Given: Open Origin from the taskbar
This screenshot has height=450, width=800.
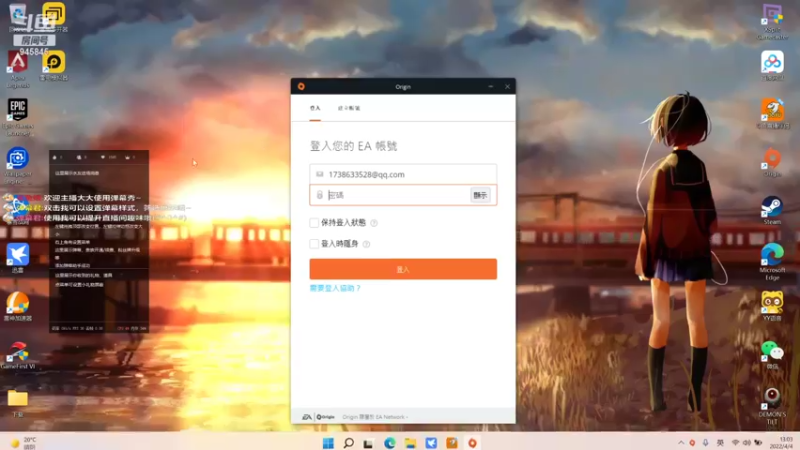Looking at the screenshot, I should click(x=472, y=443).
